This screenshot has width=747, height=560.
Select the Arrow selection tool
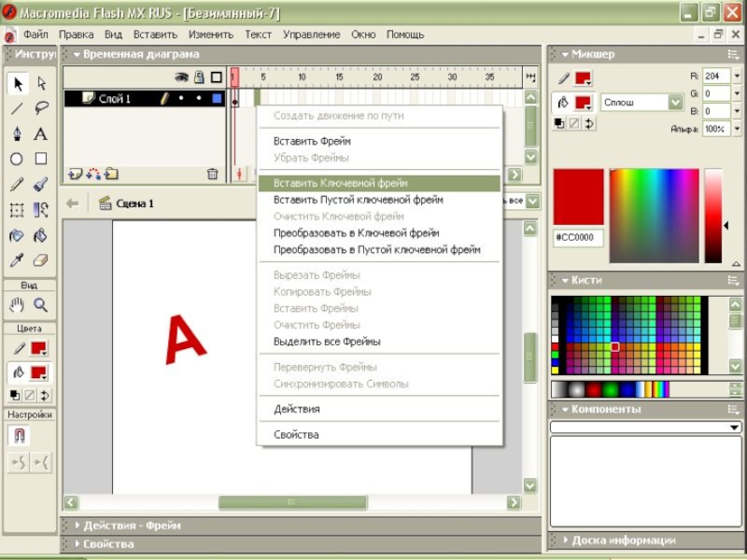click(18, 84)
